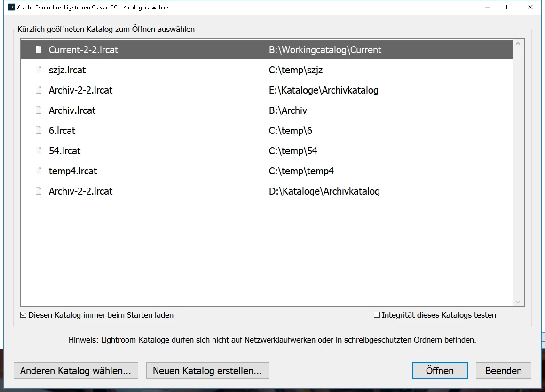Click path C:\temp\temp4
The width and height of the screenshot is (545, 392).
tap(301, 171)
